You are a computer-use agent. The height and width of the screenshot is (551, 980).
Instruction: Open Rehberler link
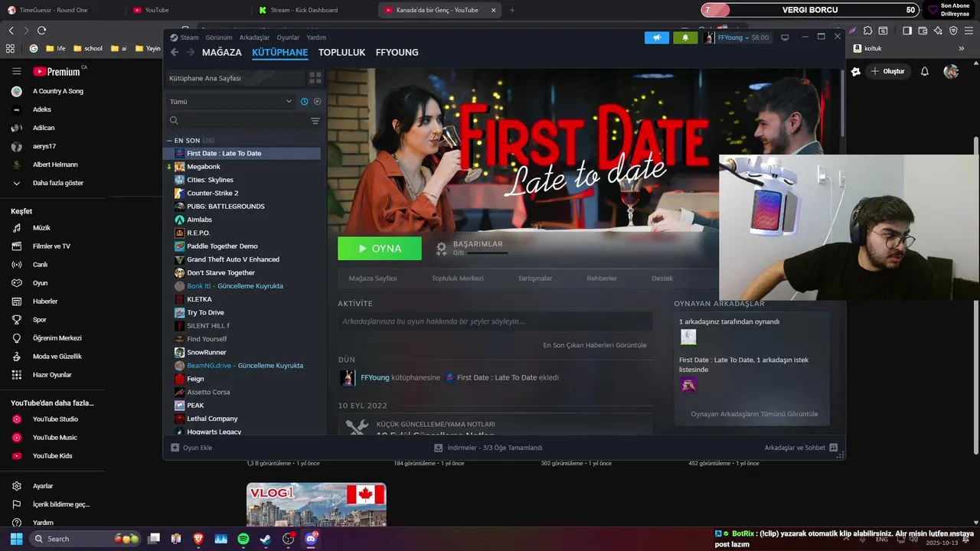pyautogui.click(x=602, y=279)
